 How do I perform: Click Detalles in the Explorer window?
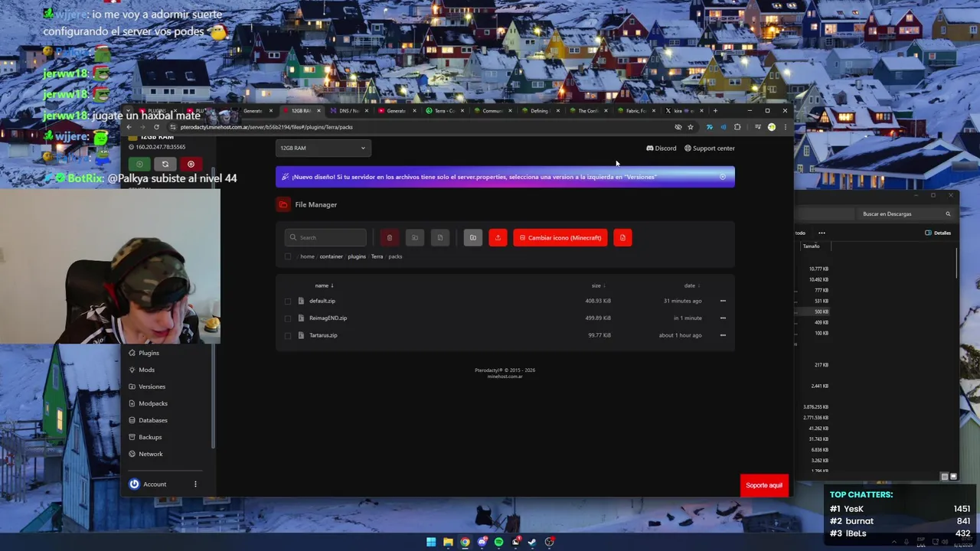(938, 233)
